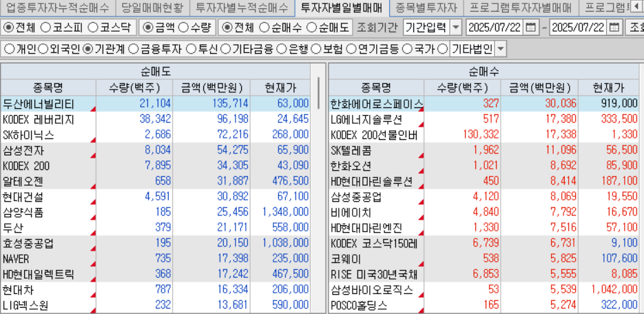Image resolution: width=644 pixels, height=314 pixels.
Task: Select the 한화오션 stock name
Action: click(351, 166)
